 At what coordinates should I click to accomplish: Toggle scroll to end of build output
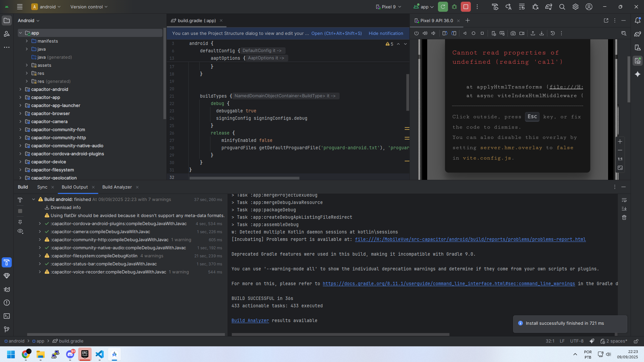click(x=624, y=209)
